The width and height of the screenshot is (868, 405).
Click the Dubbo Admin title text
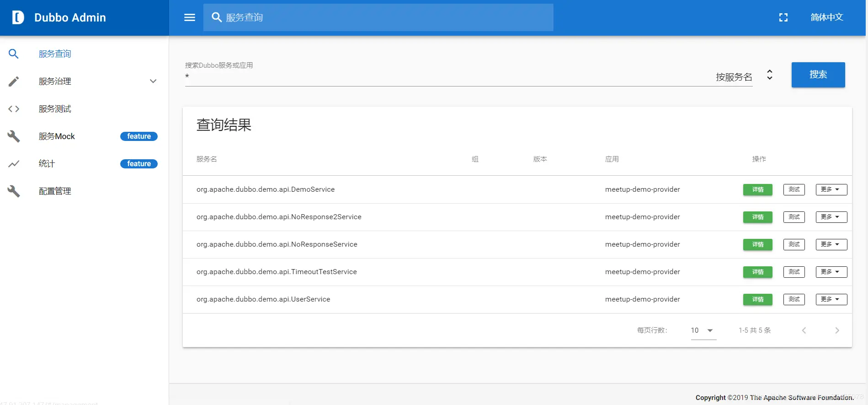coord(70,17)
